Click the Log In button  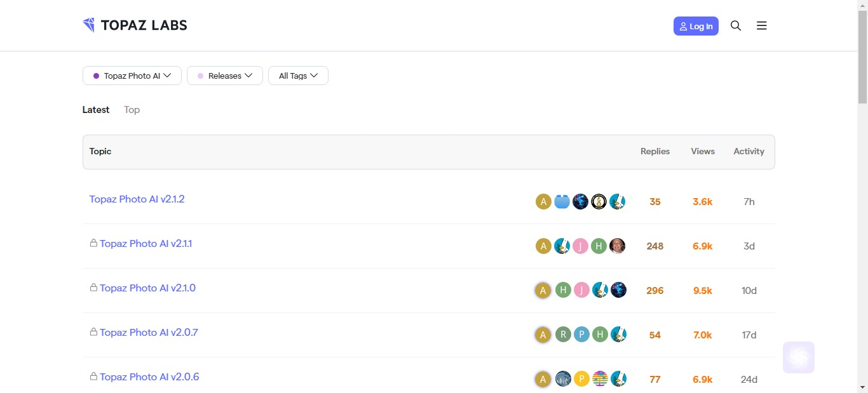click(696, 26)
